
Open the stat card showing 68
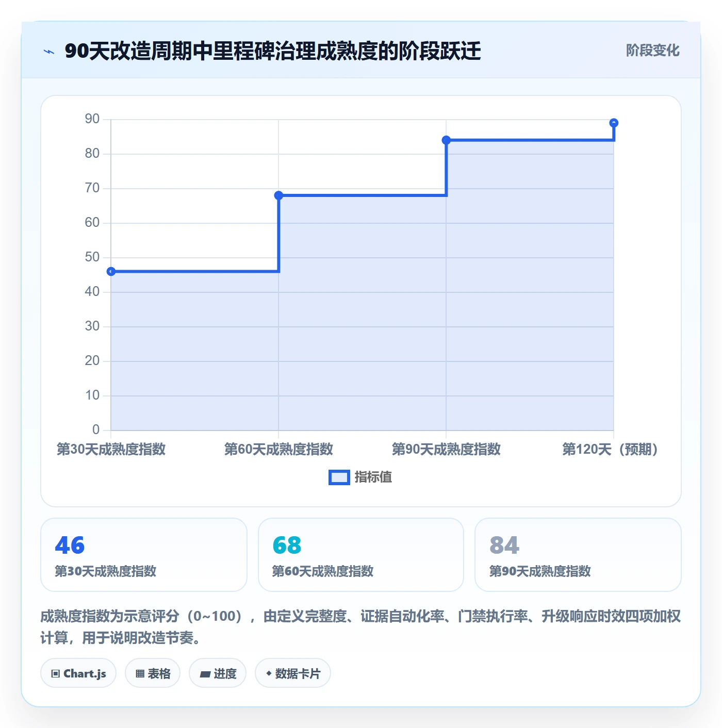coord(361,555)
